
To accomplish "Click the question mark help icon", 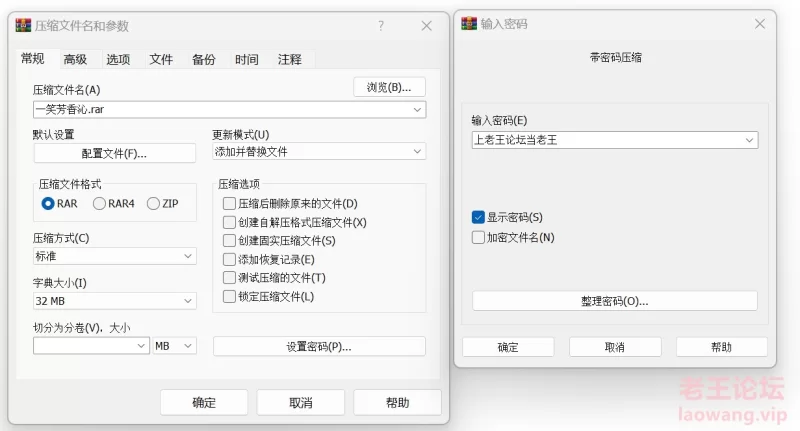I will (x=381, y=26).
